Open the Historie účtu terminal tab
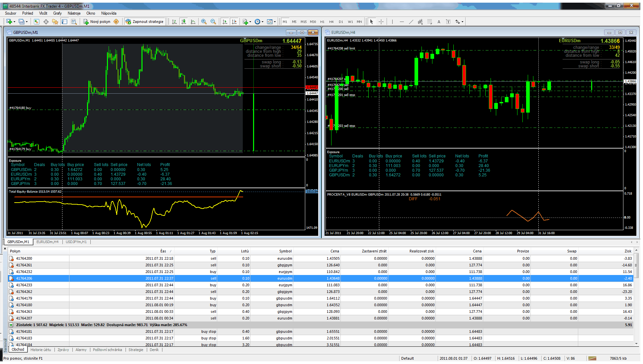 tap(41, 350)
